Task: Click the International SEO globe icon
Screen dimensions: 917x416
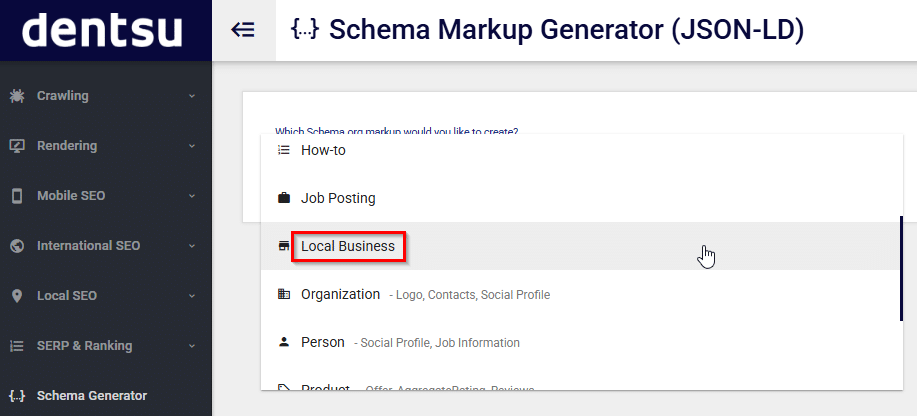Action: click(x=17, y=246)
